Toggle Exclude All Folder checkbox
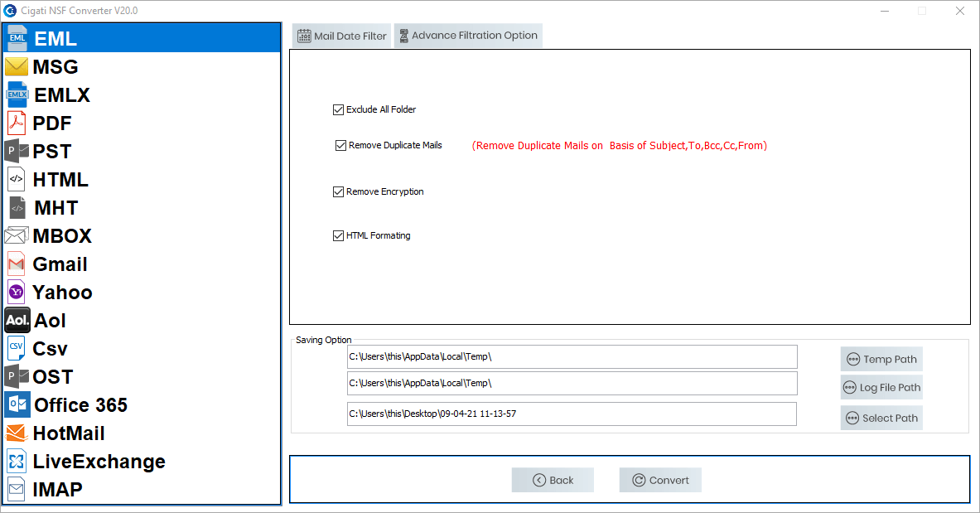This screenshot has width=980, height=513. tap(338, 109)
